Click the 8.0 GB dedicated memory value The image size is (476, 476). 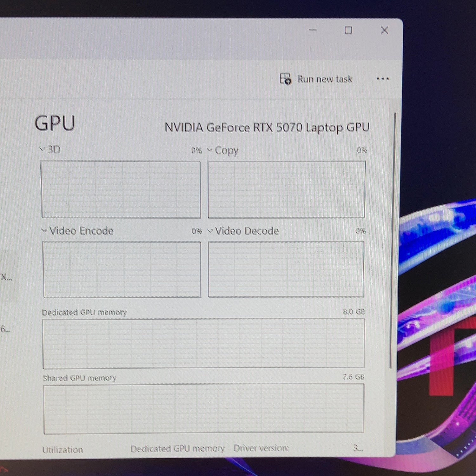coord(354,312)
